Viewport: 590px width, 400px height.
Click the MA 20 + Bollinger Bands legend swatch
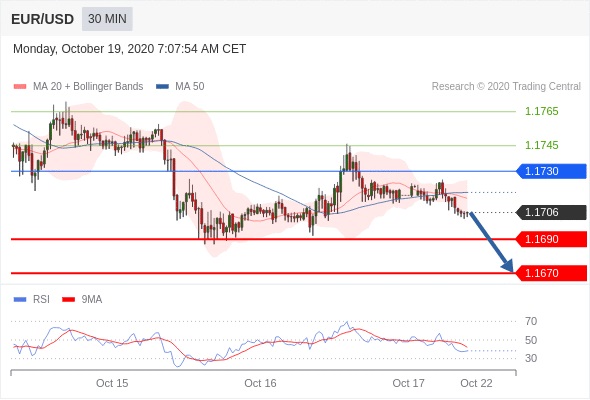coord(20,87)
